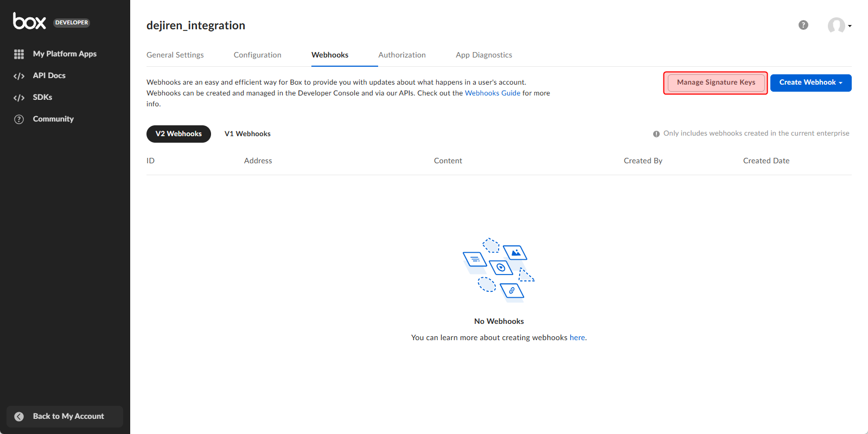Open API Docs from sidebar
The height and width of the screenshot is (434, 868).
click(49, 75)
